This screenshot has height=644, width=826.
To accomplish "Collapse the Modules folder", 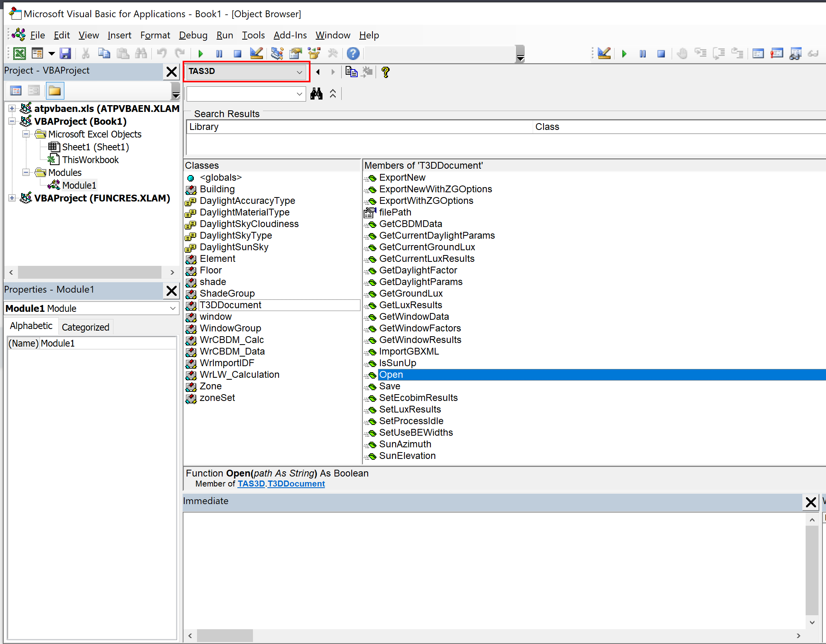I will [26, 172].
